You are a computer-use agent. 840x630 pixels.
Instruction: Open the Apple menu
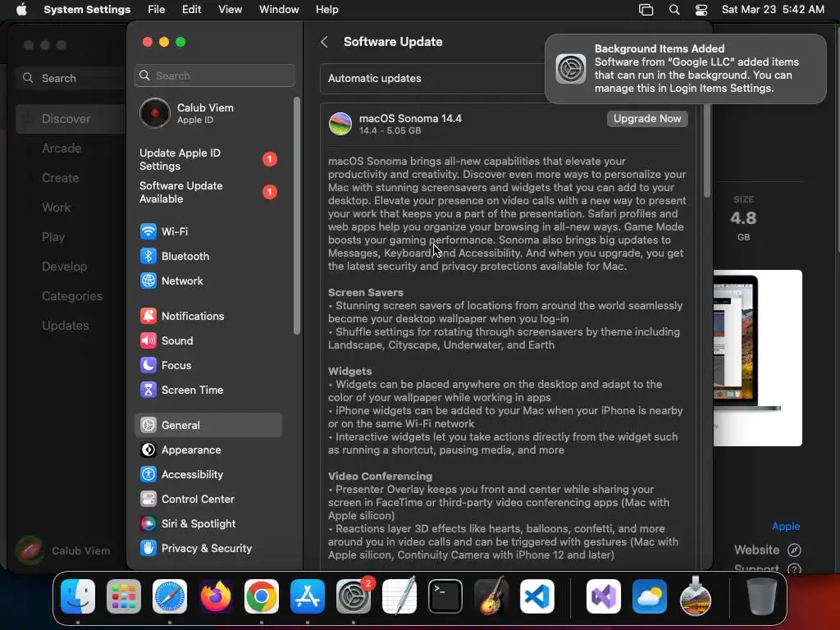point(21,10)
